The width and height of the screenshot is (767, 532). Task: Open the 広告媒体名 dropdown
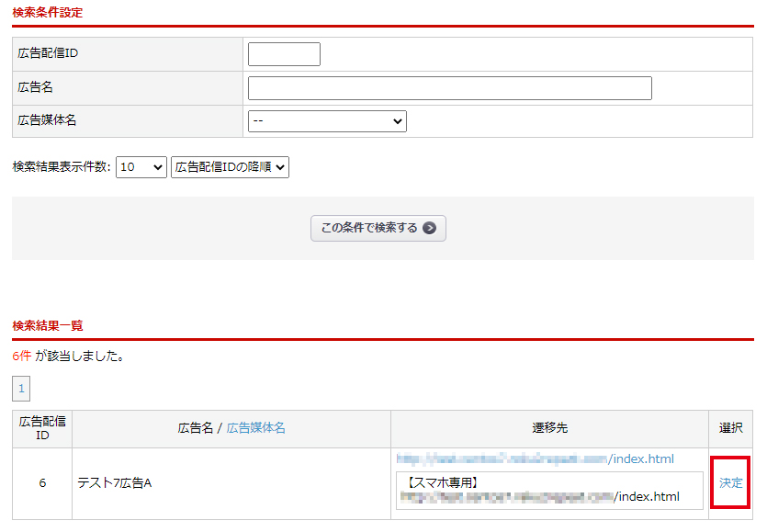point(327,121)
